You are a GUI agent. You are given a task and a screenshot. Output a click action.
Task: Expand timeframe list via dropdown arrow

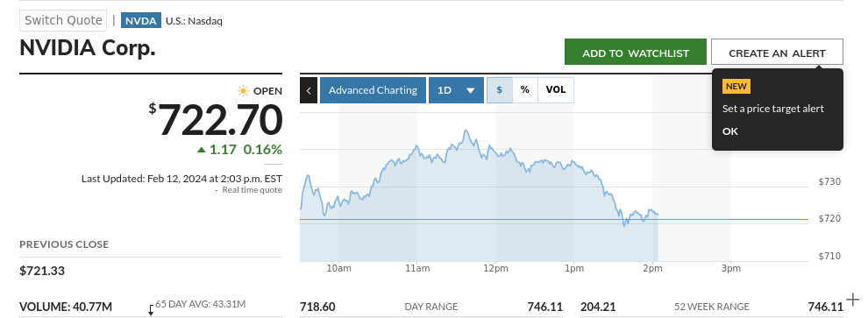coord(471,91)
